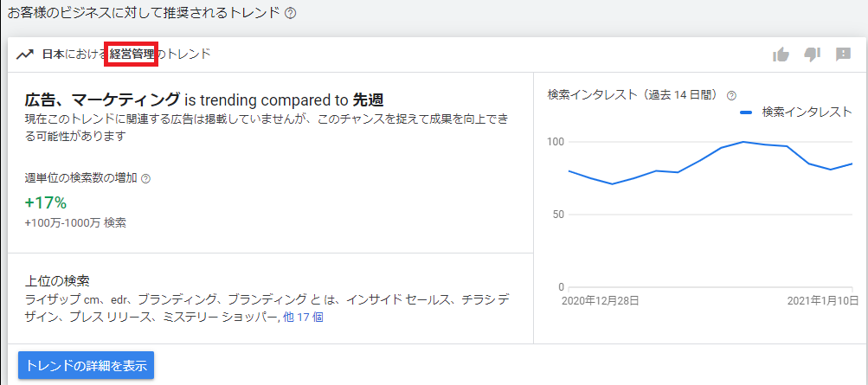The image size is (868, 385).
Task: Click the +100万-1000万 検索 volume text
Action: [x=75, y=222]
